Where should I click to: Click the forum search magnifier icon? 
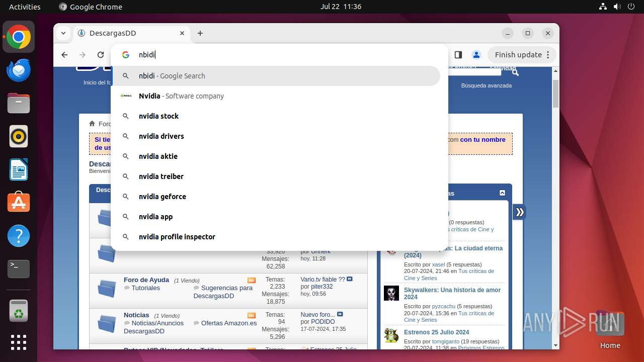515,73
